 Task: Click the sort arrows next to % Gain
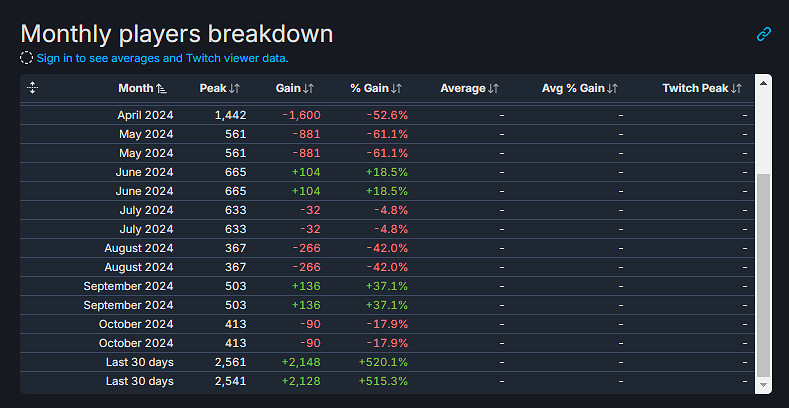pos(397,88)
